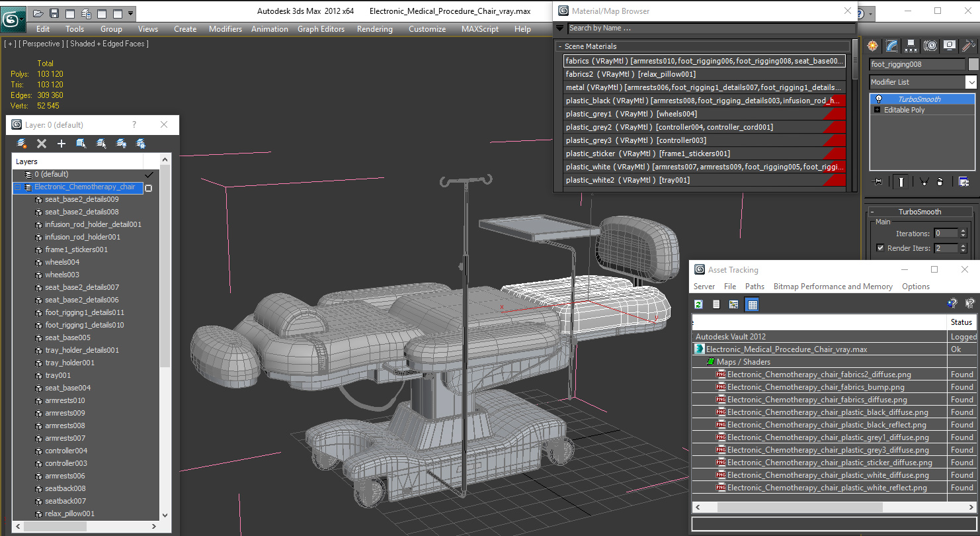
Task: Open Configure Modifier Sets icon
Action: click(963, 182)
